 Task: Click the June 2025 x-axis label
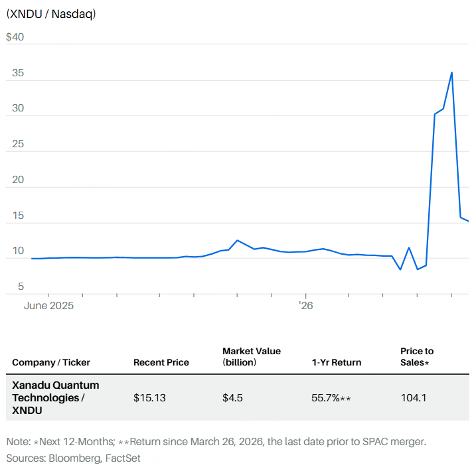pyautogui.click(x=48, y=305)
